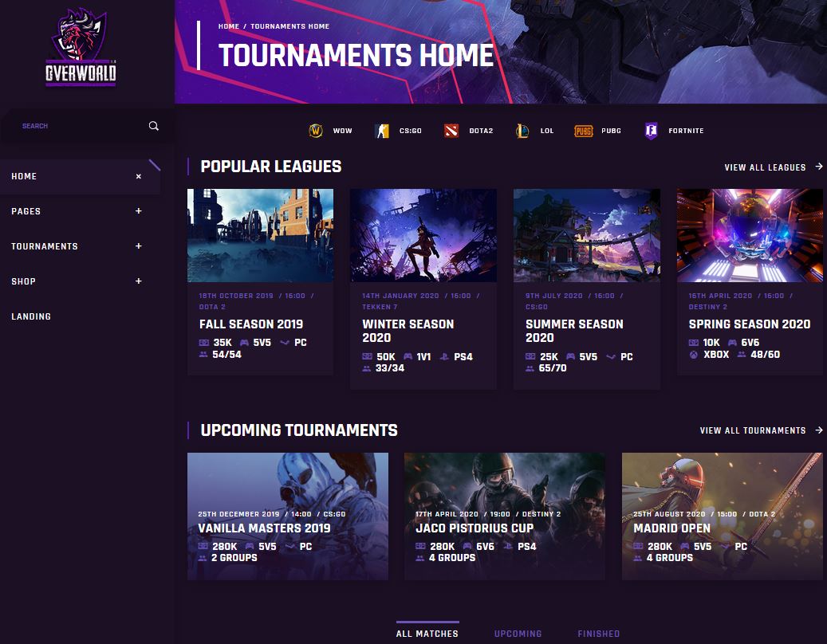Click the search magnifier icon
827x644 pixels.
[x=153, y=126]
